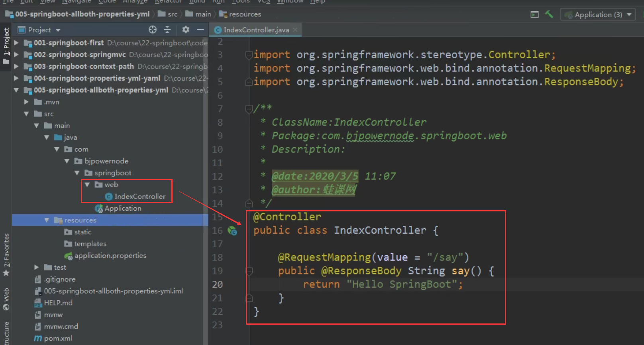This screenshot has width=644, height=345.
Task: Open application.properties file
Action: tap(105, 256)
